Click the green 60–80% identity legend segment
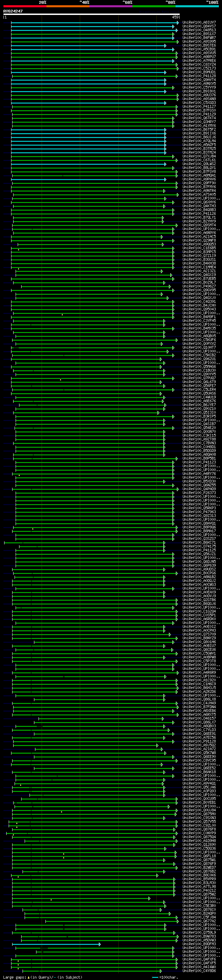 tap(154, 6)
